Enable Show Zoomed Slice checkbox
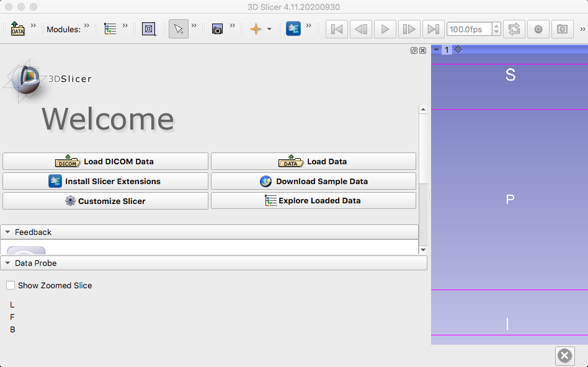The image size is (588, 367). (x=11, y=285)
